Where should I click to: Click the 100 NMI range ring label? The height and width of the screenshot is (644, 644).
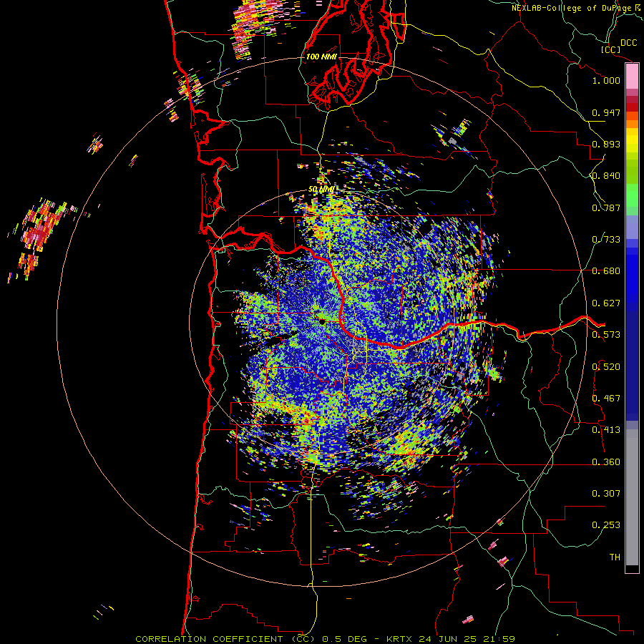(x=321, y=57)
